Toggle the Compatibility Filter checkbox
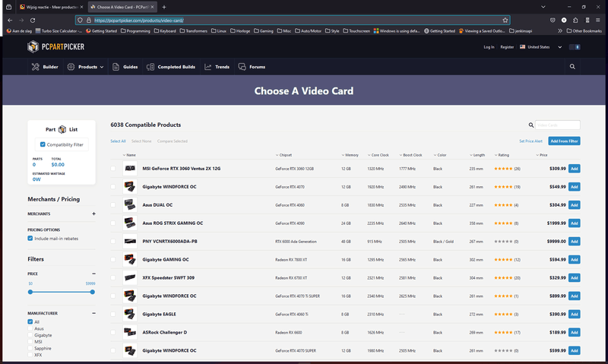This screenshot has height=364, width=608. [43, 144]
